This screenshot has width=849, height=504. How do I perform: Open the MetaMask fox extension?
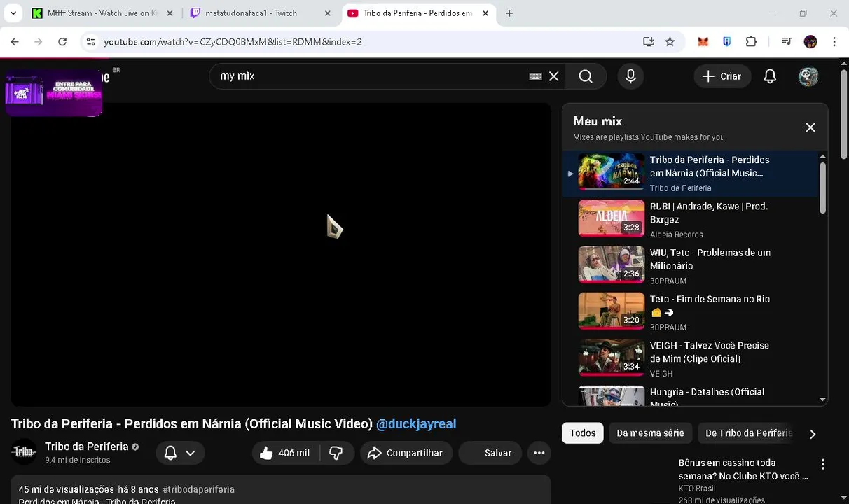[703, 42]
